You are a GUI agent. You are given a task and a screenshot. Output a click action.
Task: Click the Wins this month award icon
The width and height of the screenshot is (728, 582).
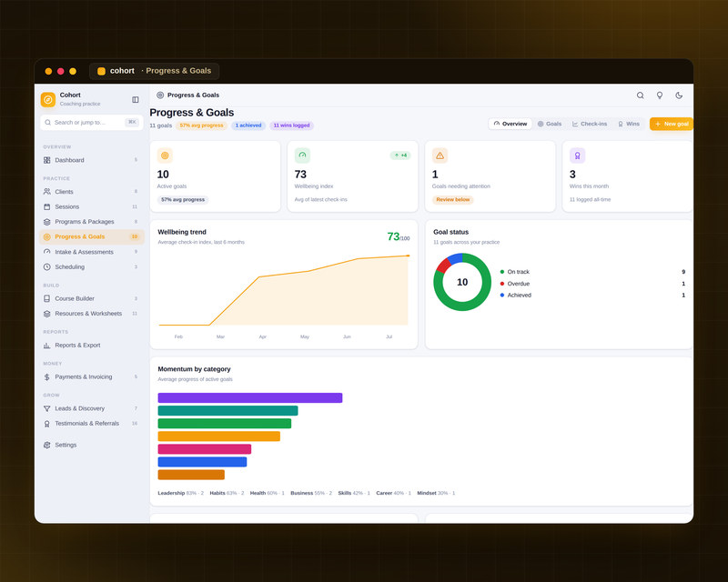click(577, 156)
